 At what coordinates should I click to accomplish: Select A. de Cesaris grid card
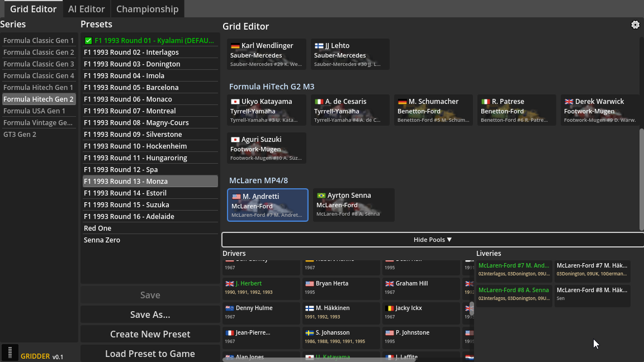[350, 110]
